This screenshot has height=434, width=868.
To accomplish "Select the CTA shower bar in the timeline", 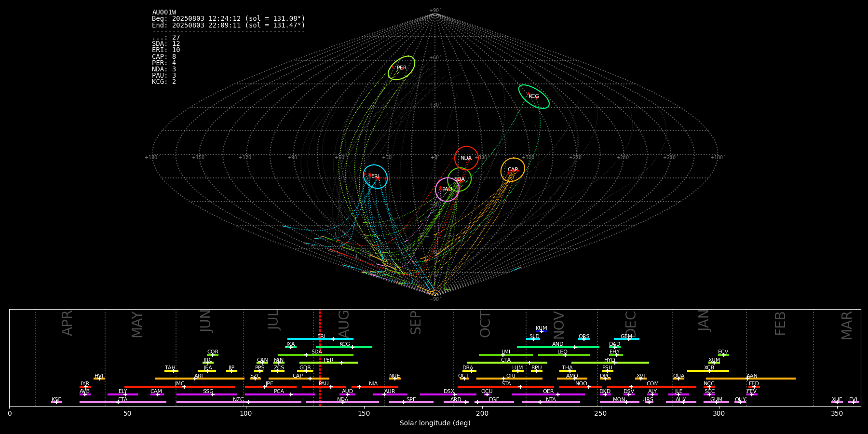I will (x=507, y=363).
